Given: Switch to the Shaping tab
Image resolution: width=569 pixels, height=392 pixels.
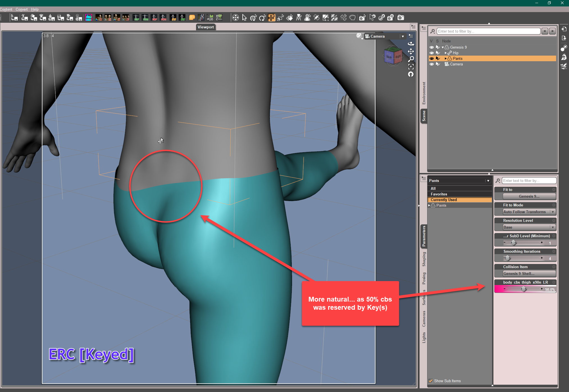Looking at the screenshot, I should coord(424,259).
